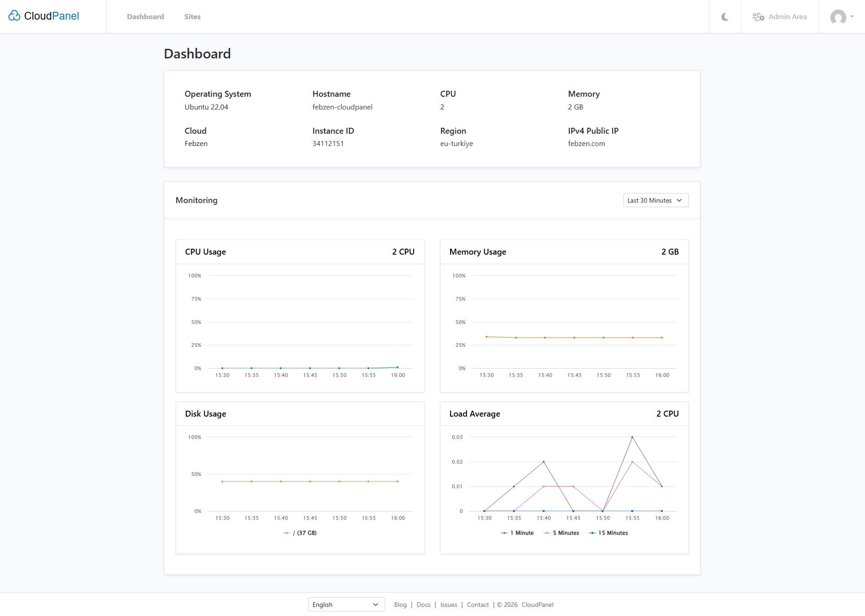Screen dimensions: 865x616
Task: Open the English language selector
Action: click(x=346, y=604)
